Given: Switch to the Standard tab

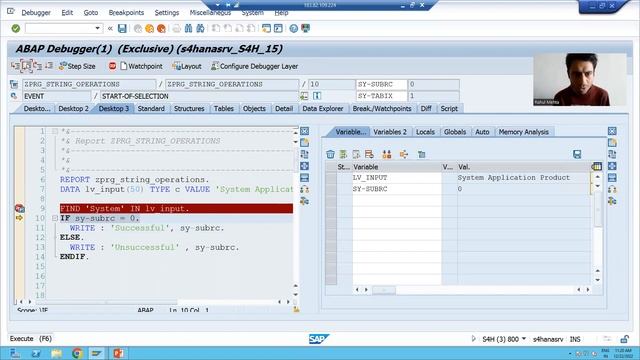Looking at the screenshot, I should pos(151,109).
